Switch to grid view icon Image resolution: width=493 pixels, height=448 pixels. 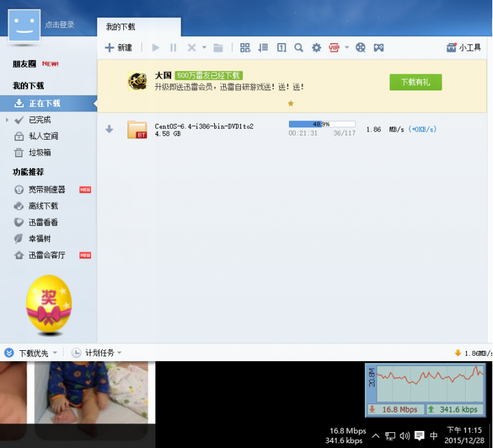(245, 48)
